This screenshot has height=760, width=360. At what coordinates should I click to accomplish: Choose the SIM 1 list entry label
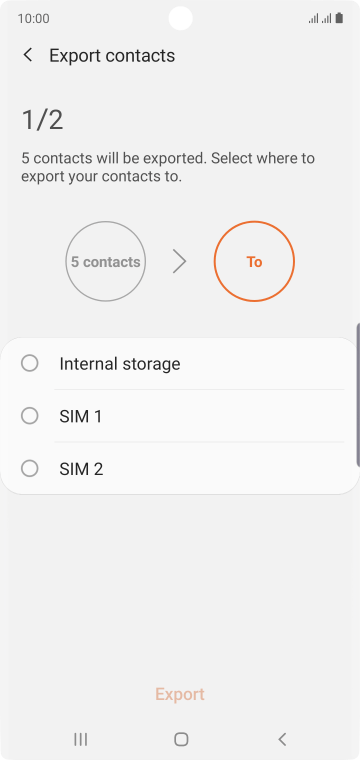pos(80,416)
